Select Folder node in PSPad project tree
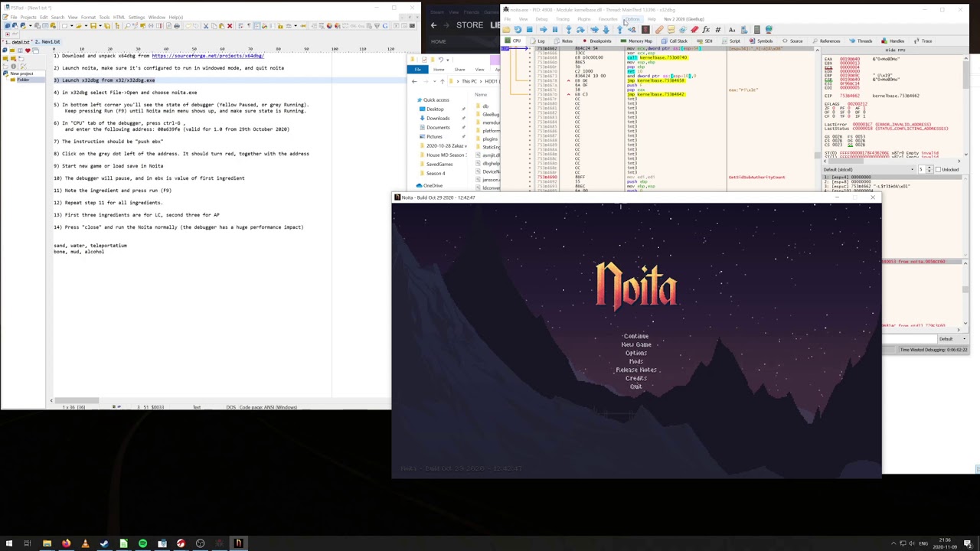 (23, 80)
